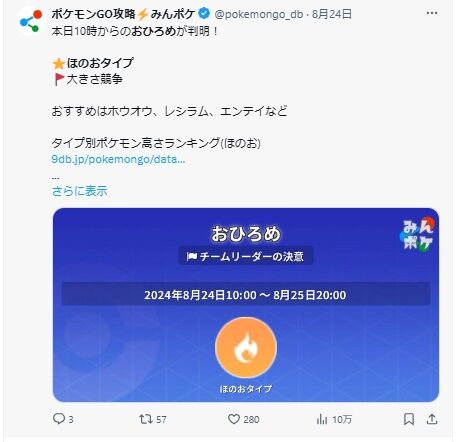This screenshot has width=467, height=442.
Task: Click the blue verified badge
Action: 204,14
